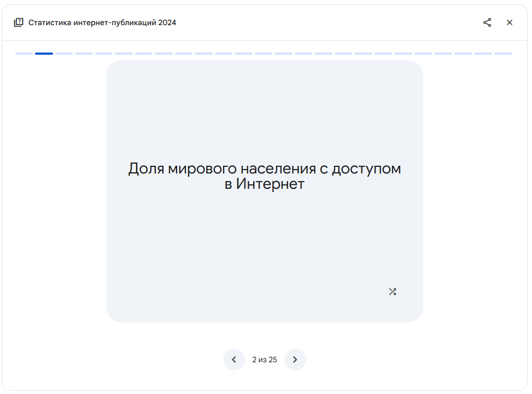Select the sixth progress bar segment
This screenshot has width=532, height=394.
124,54
